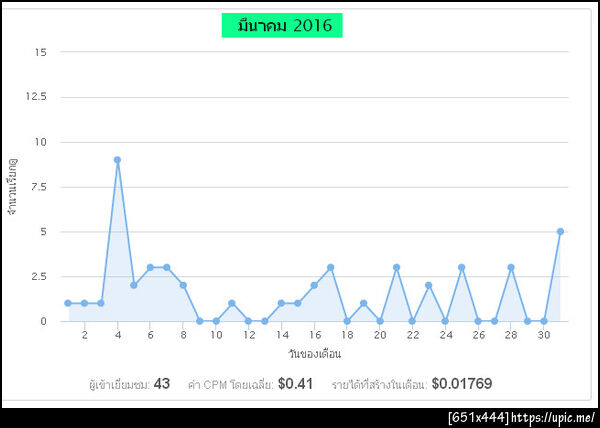600x428 pixels.
Task: Click the data point for day 21
Action: pyautogui.click(x=396, y=267)
